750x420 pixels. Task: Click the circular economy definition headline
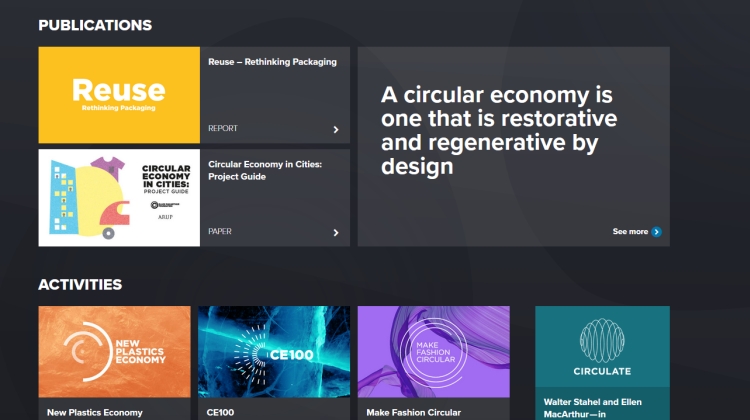tap(499, 130)
